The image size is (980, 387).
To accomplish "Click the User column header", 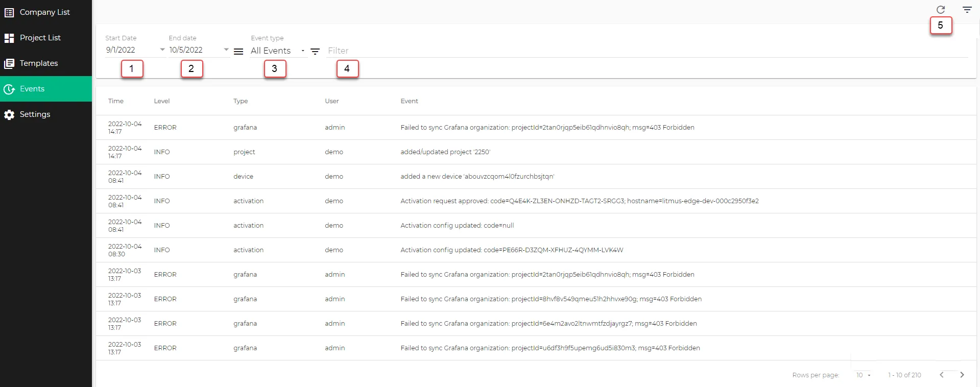I will pos(332,101).
